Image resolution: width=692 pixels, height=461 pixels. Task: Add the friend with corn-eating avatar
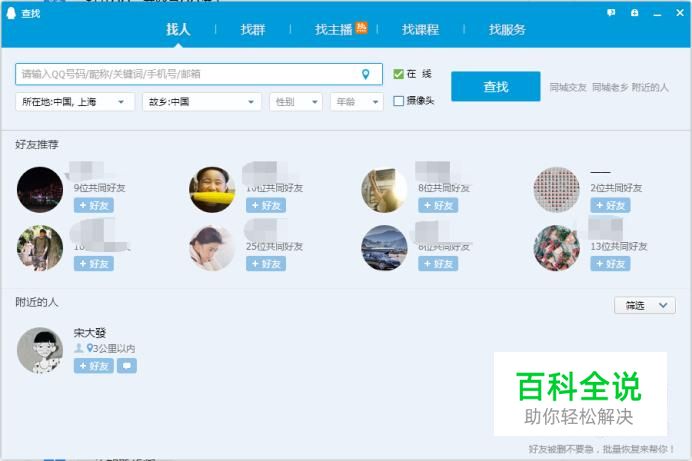(x=266, y=206)
